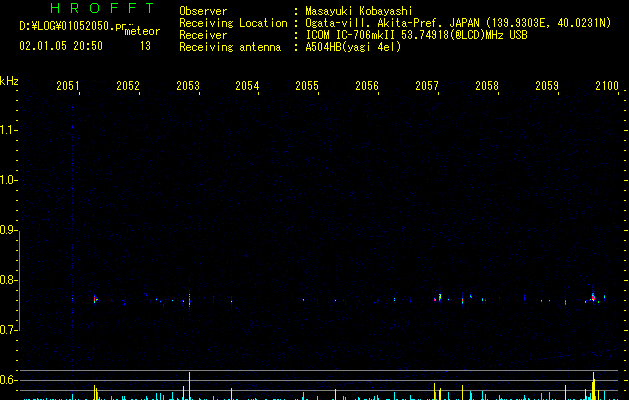Click the meteor count 13
Image resolution: width=629 pixels, height=400 pixels.
point(145,46)
